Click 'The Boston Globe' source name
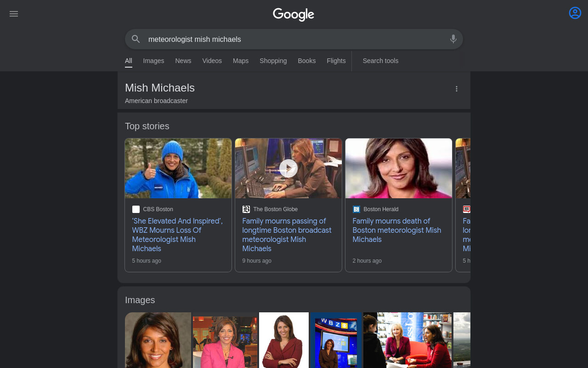Viewport: 588px width, 368px height. click(x=276, y=209)
